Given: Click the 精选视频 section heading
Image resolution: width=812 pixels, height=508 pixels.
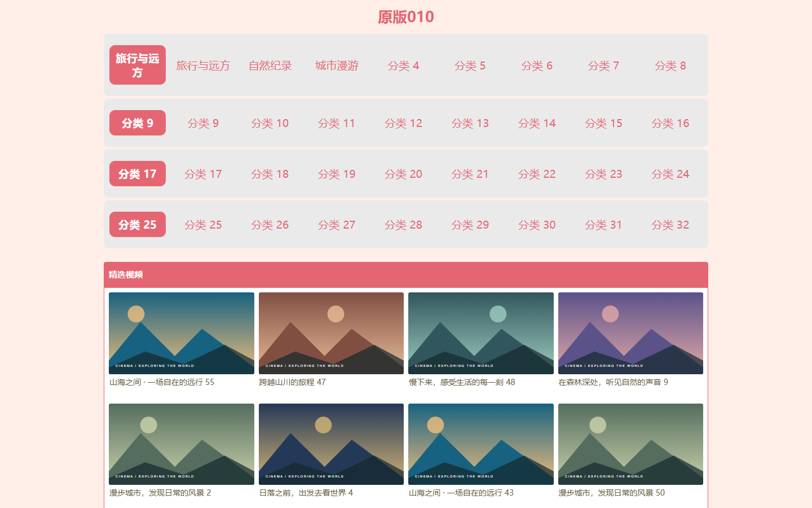Looking at the screenshot, I should click(126, 275).
